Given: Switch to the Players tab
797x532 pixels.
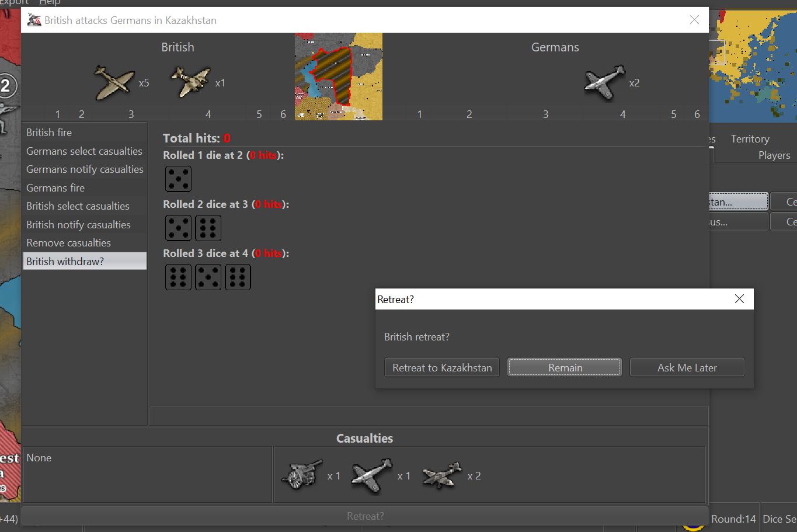Looking at the screenshot, I should [x=774, y=155].
